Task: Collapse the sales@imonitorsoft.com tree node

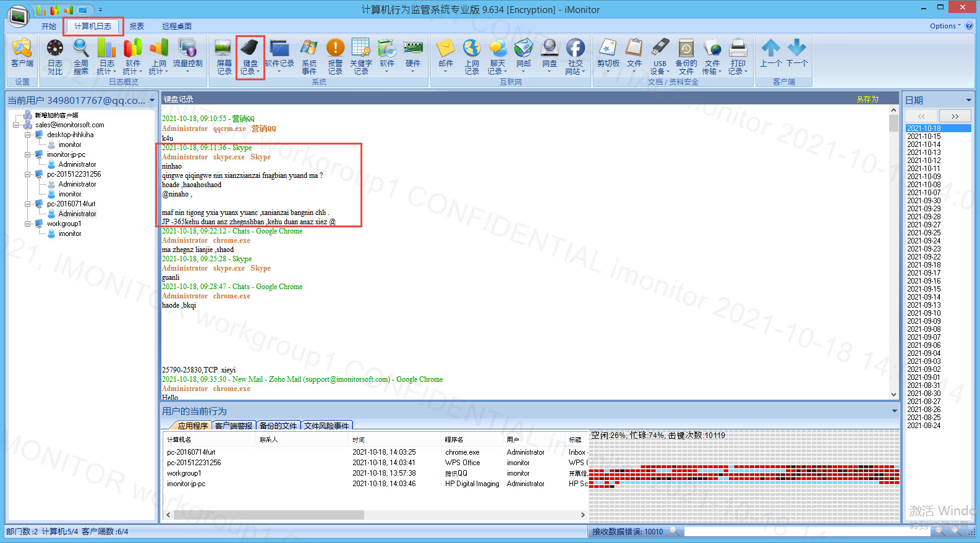Action: pyautogui.click(x=16, y=125)
